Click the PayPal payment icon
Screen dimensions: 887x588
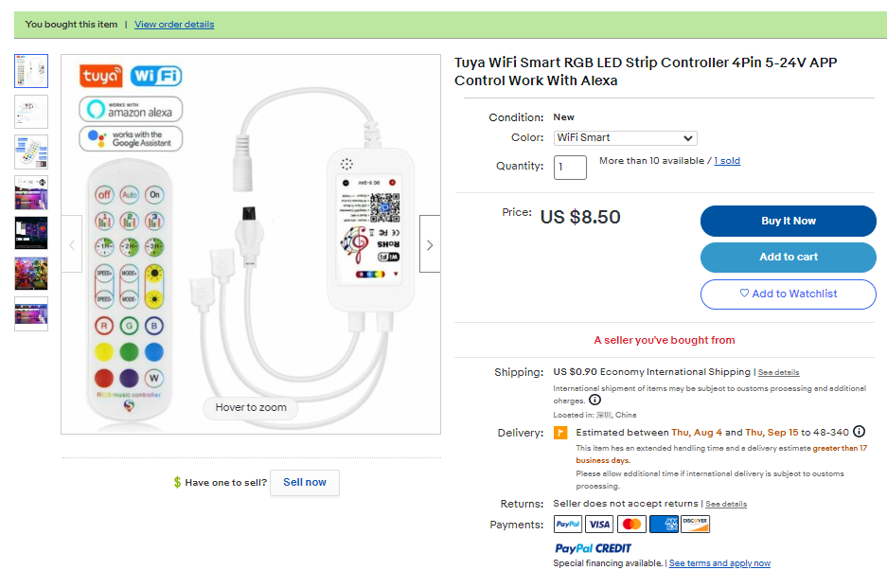[x=568, y=525]
